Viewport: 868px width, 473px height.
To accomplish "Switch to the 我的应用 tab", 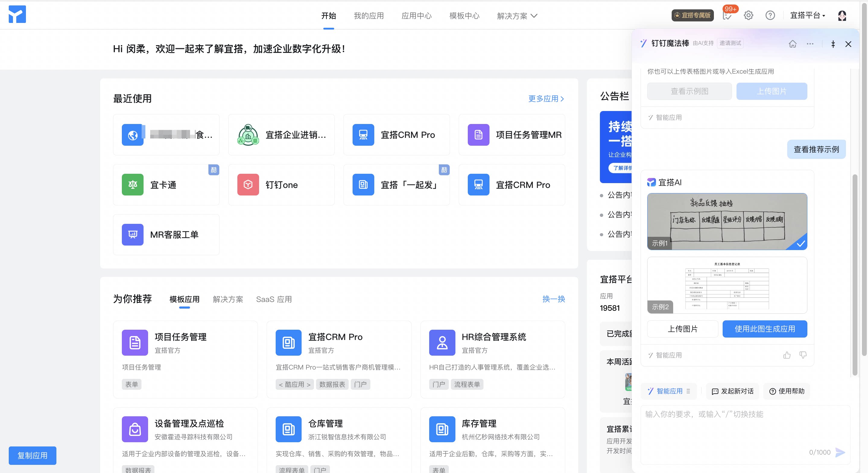I will [x=369, y=16].
